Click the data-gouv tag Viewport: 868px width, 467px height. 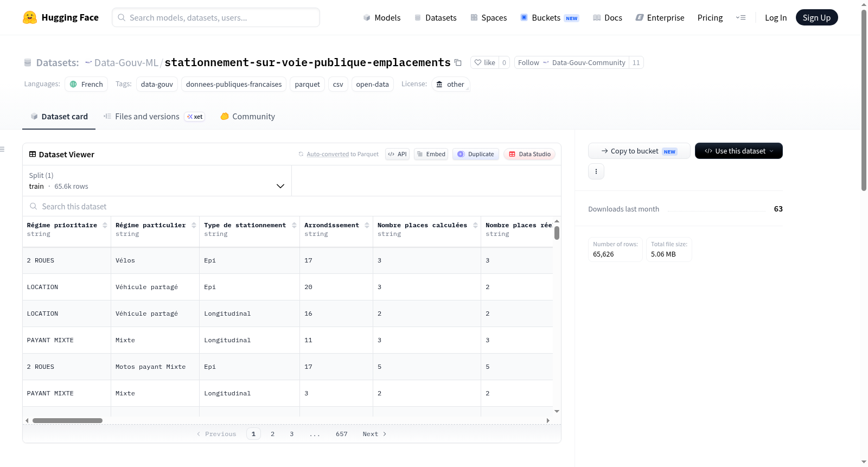157,84
